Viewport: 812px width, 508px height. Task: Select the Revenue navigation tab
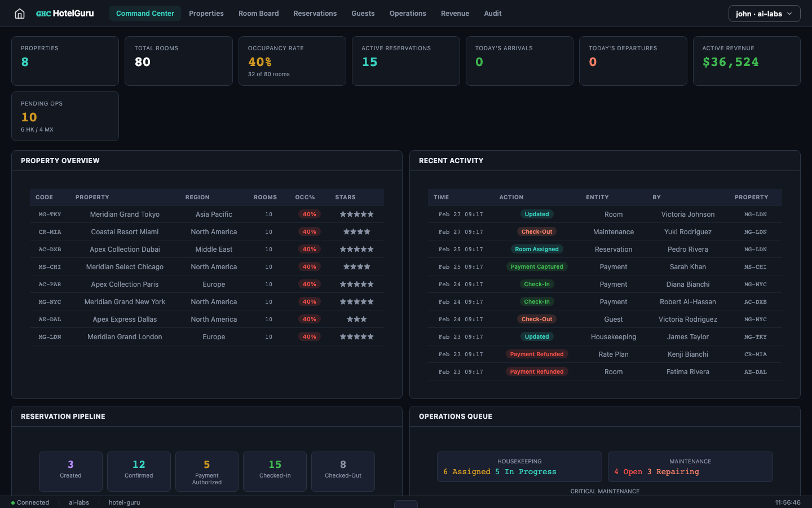(454, 13)
